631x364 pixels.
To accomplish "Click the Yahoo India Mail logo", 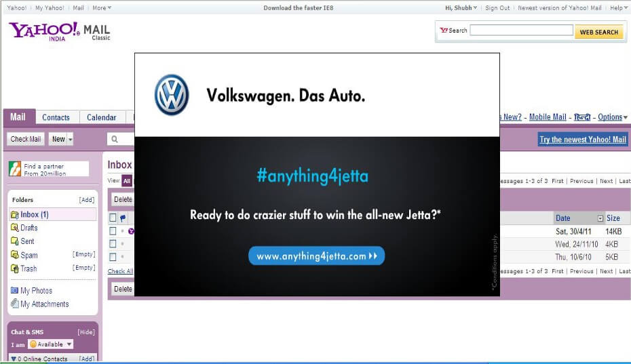I will pos(60,31).
